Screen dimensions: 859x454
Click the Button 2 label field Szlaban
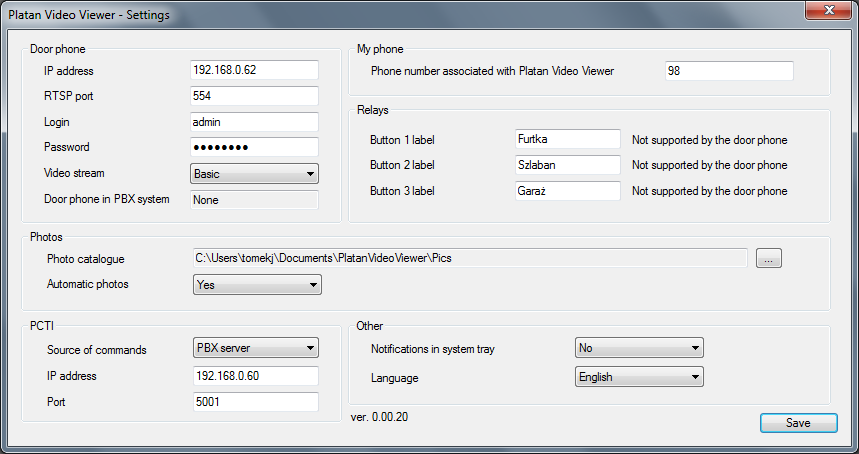click(568, 165)
